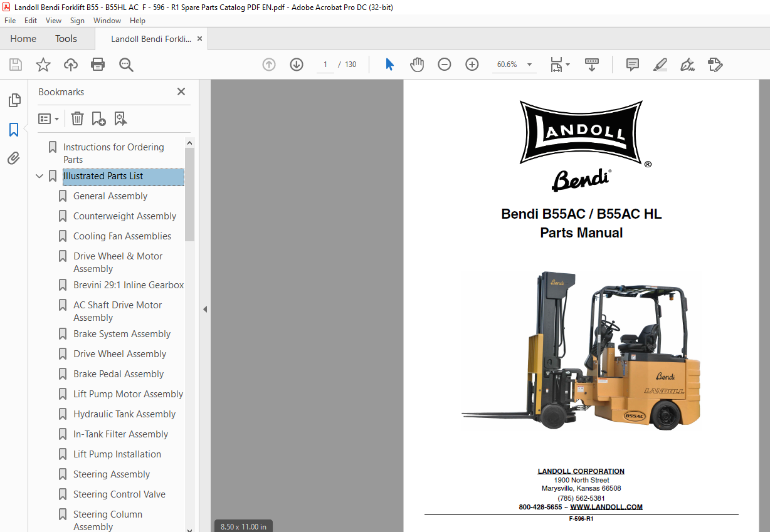Open the Cooling Fan Assemblies bookmark
The image size is (770, 532).
point(122,236)
